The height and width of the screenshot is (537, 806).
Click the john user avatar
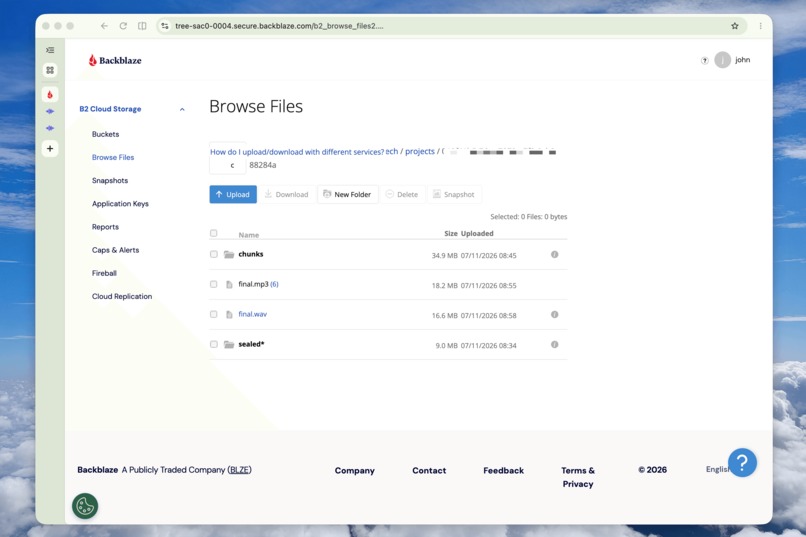722,60
